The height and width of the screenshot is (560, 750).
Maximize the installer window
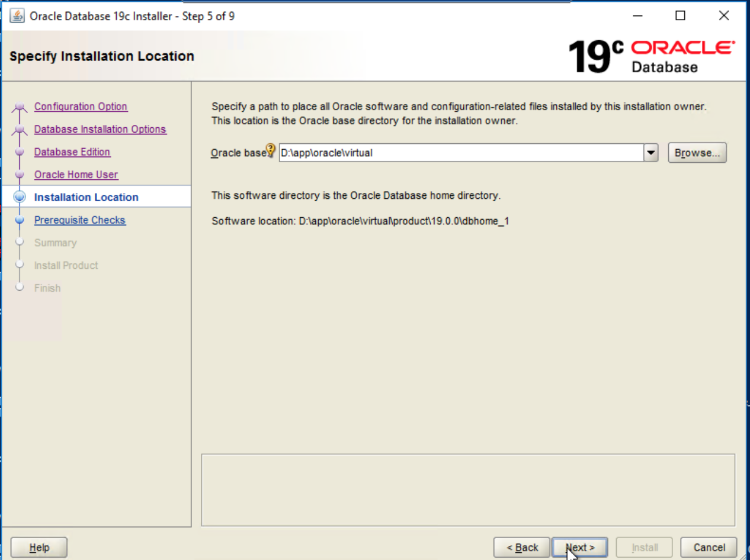681,16
